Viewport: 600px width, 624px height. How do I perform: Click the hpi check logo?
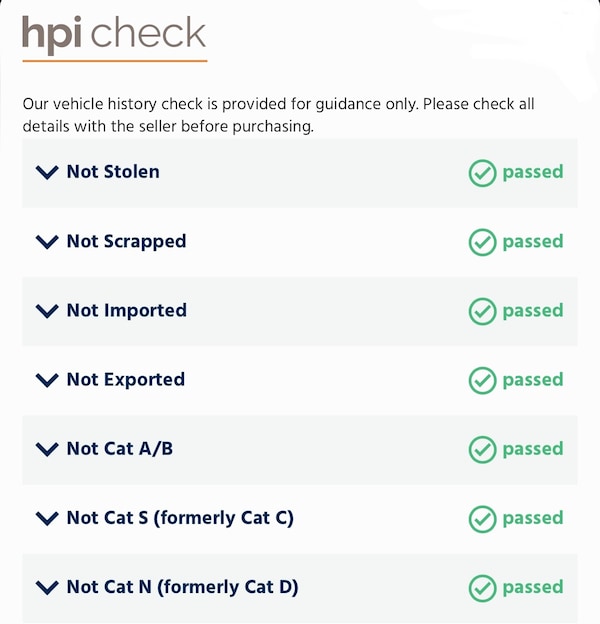pyautogui.click(x=114, y=35)
